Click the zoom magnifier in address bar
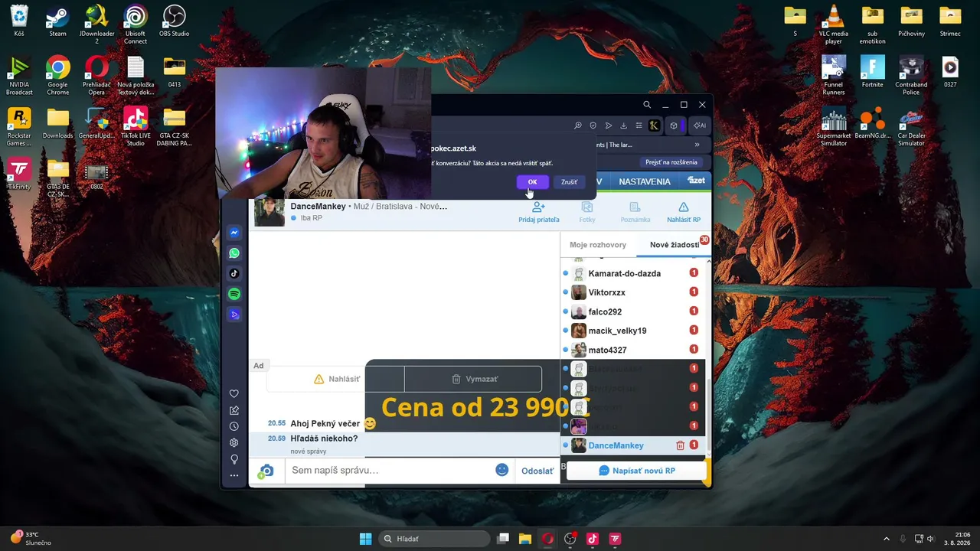This screenshot has height=551, width=980. coord(578,126)
